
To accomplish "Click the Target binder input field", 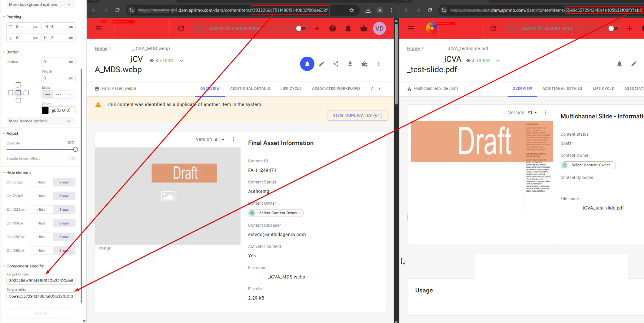I will click(41, 281).
